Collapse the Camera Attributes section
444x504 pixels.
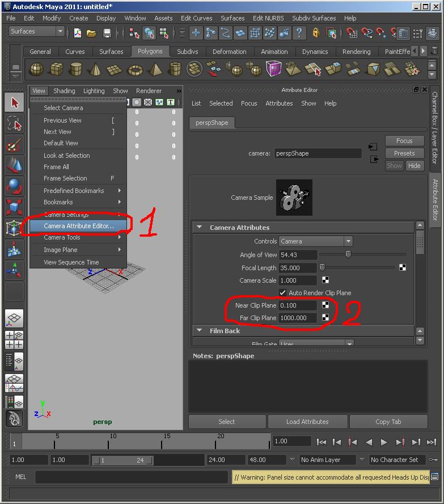[200, 228]
